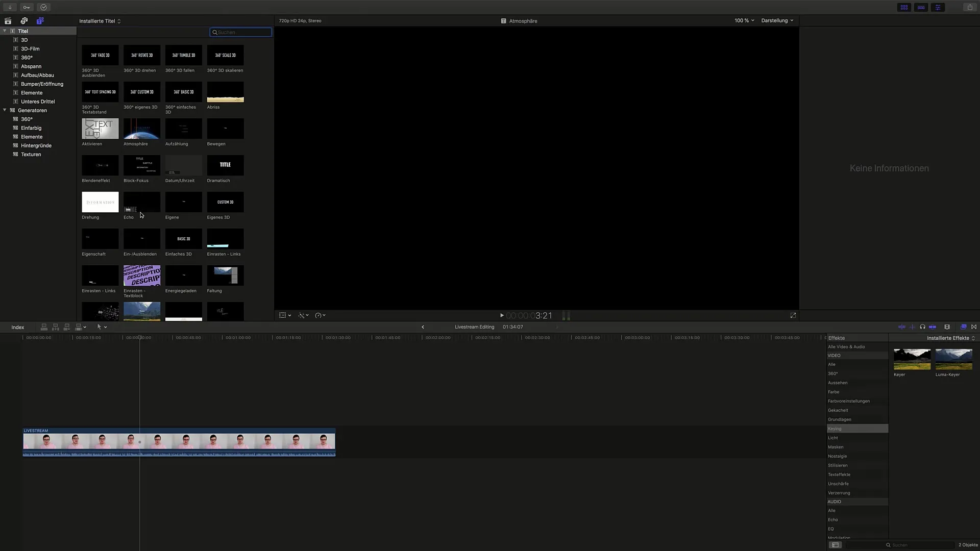The image size is (980, 551).
Task: Toggle video and audio skimming icon
Action: click(x=902, y=327)
